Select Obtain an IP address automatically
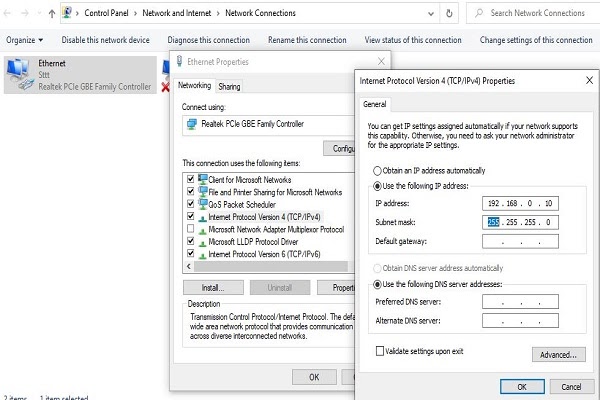 coord(377,171)
